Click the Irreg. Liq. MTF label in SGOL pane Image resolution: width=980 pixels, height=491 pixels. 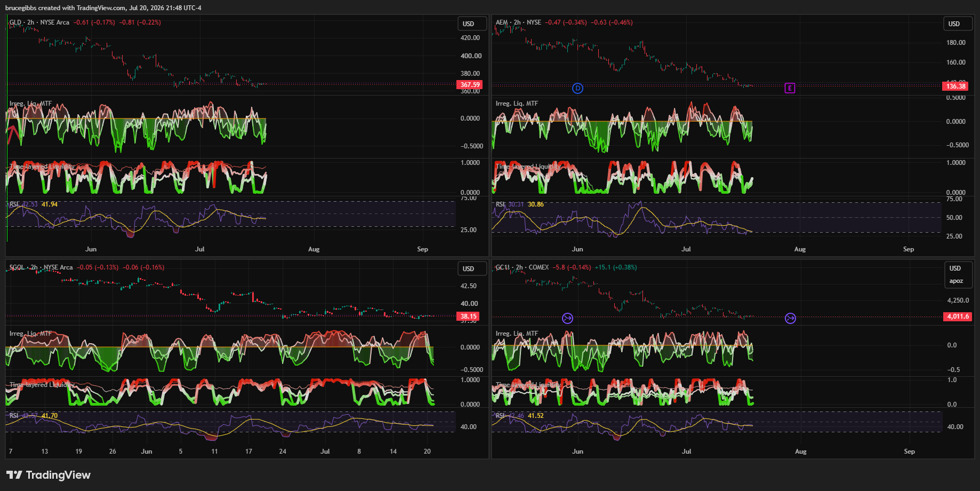(x=30, y=334)
